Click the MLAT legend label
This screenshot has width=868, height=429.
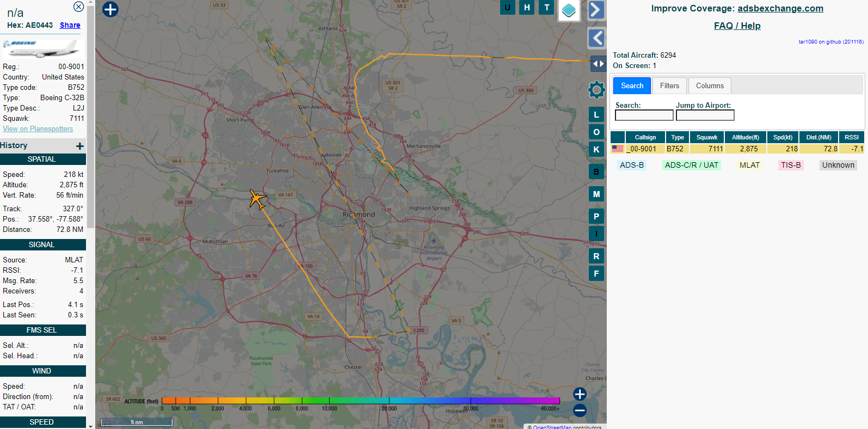click(749, 165)
